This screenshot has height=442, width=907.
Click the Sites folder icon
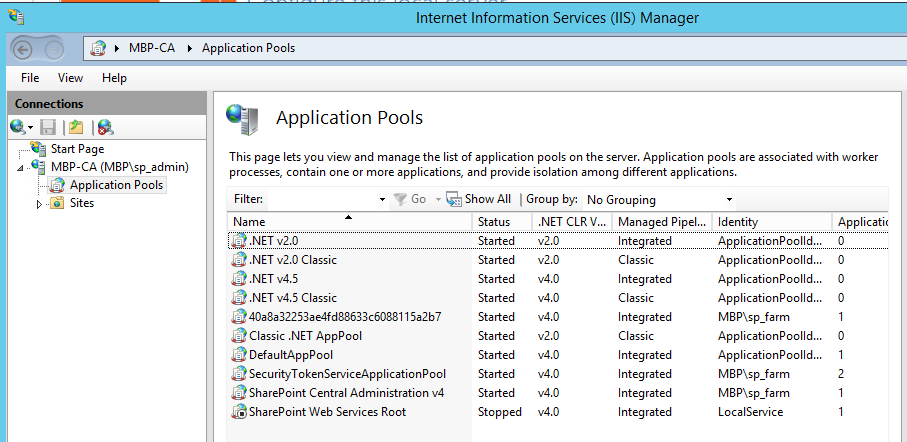[x=57, y=203]
